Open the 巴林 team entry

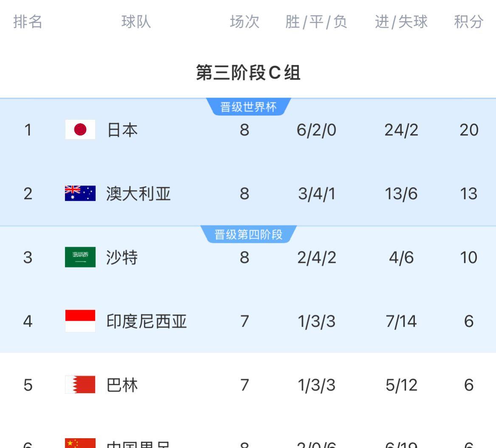122,385
